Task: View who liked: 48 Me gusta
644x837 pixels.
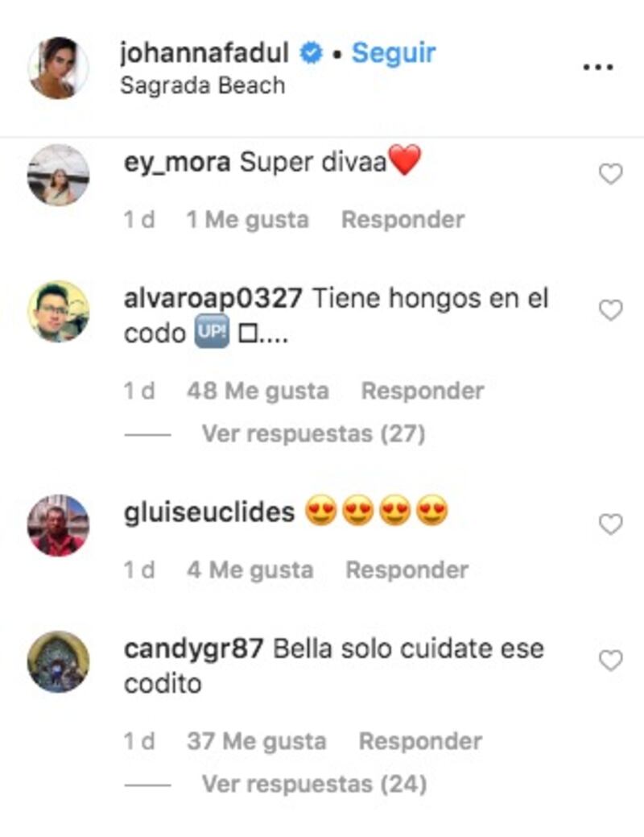Action: click(x=258, y=392)
